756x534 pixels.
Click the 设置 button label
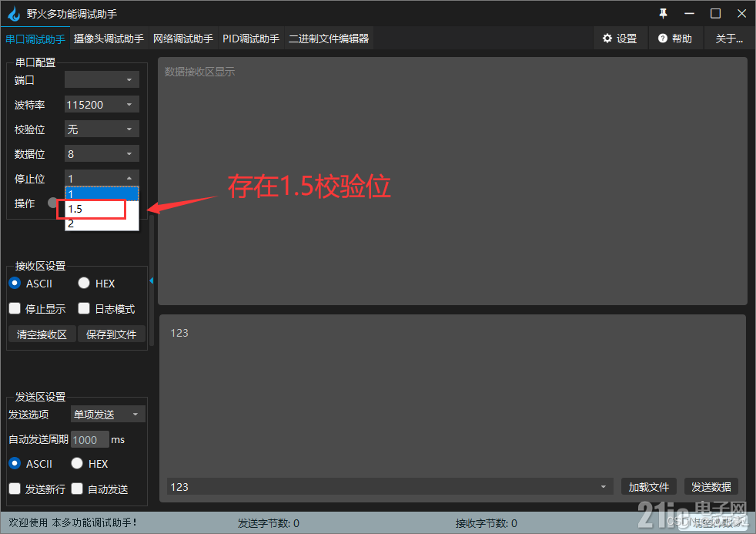(627, 39)
